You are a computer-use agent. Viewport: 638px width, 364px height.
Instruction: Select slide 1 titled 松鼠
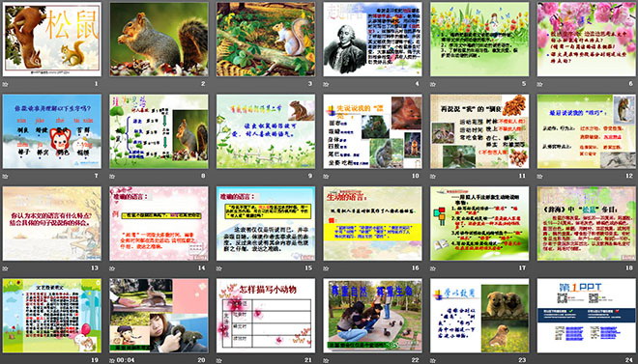tap(51, 40)
